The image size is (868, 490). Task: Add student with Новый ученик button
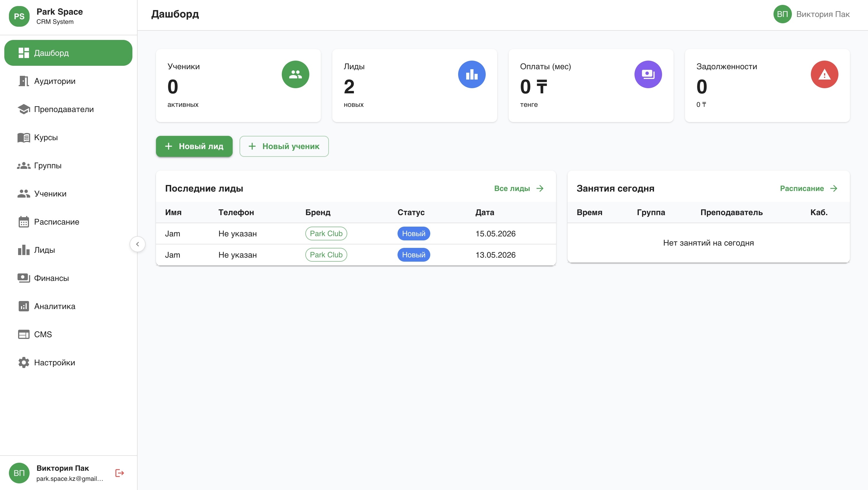284,146
